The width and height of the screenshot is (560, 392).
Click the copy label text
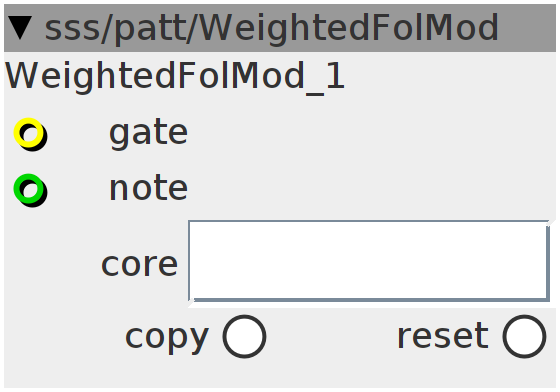pyautogui.click(x=166, y=337)
